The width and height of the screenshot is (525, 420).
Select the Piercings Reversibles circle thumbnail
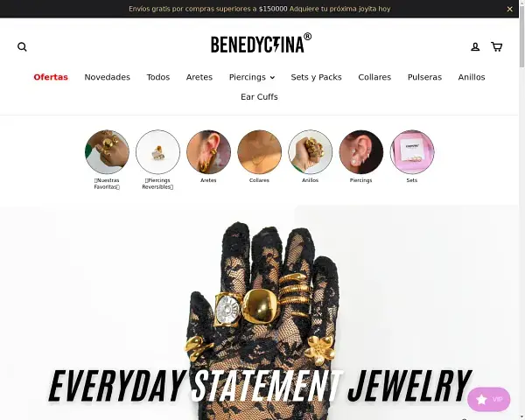click(158, 151)
